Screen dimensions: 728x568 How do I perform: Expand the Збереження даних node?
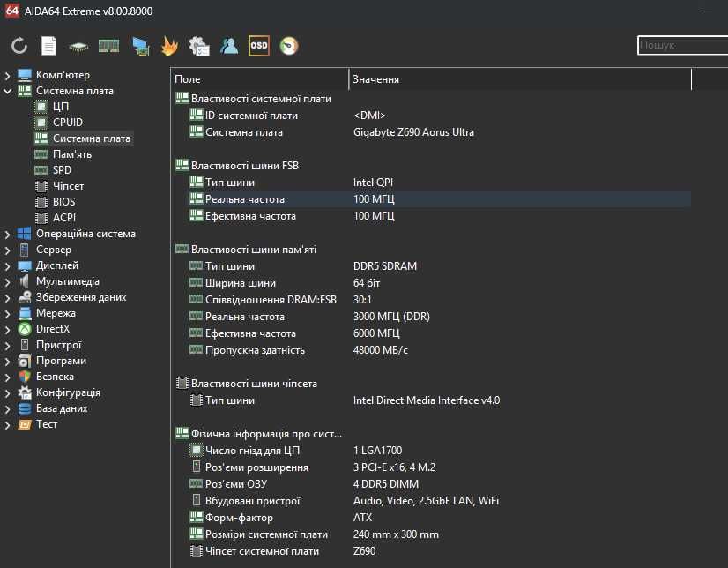click(7, 298)
